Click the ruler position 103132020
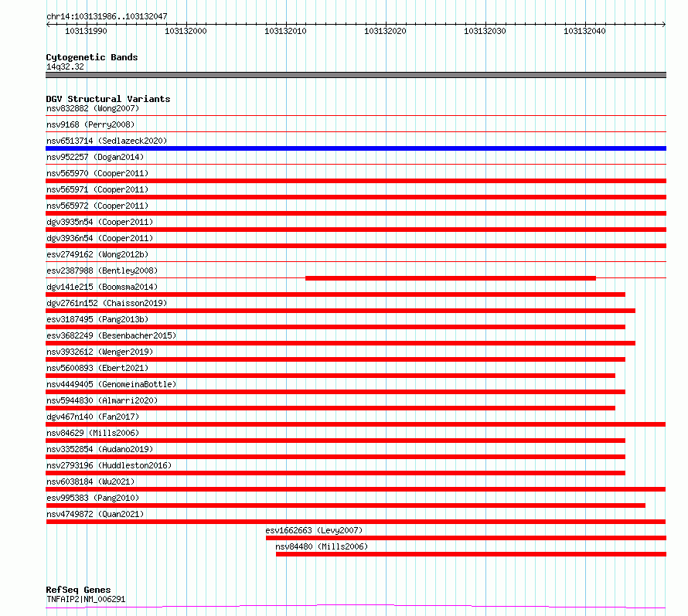This screenshot has height=616, width=688. click(x=385, y=31)
